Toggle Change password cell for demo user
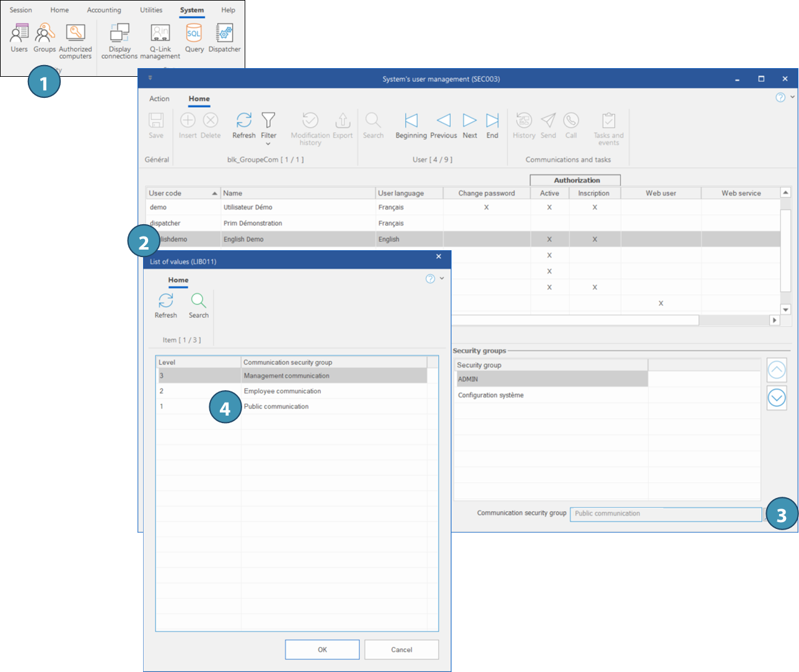 pos(486,207)
